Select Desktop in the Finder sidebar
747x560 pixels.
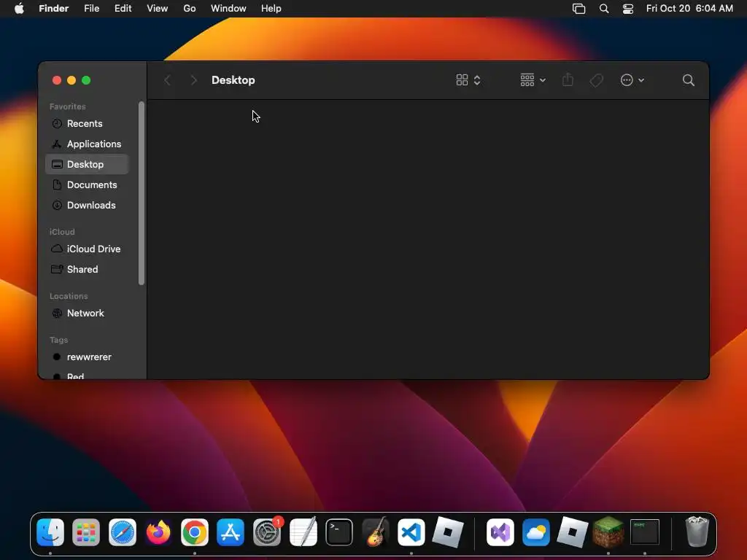(x=87, y=164)
